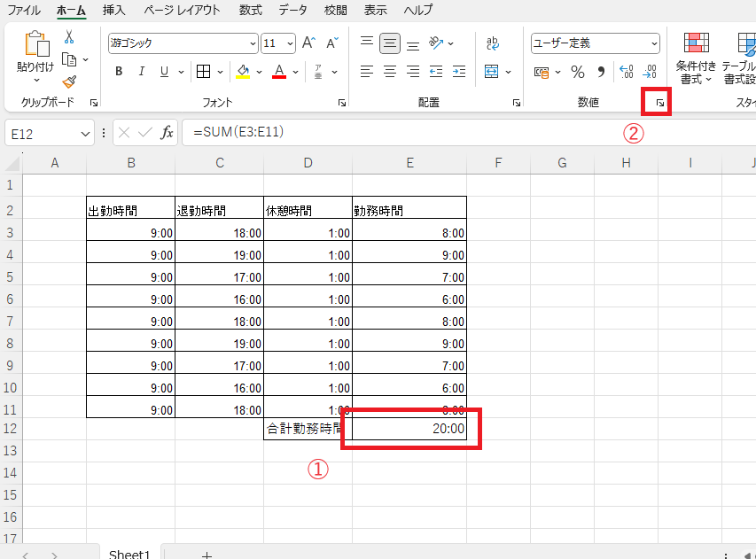Open the 挿入 ribbon tab
Viewport: 756px width, 559px height.
pos(113,11)
